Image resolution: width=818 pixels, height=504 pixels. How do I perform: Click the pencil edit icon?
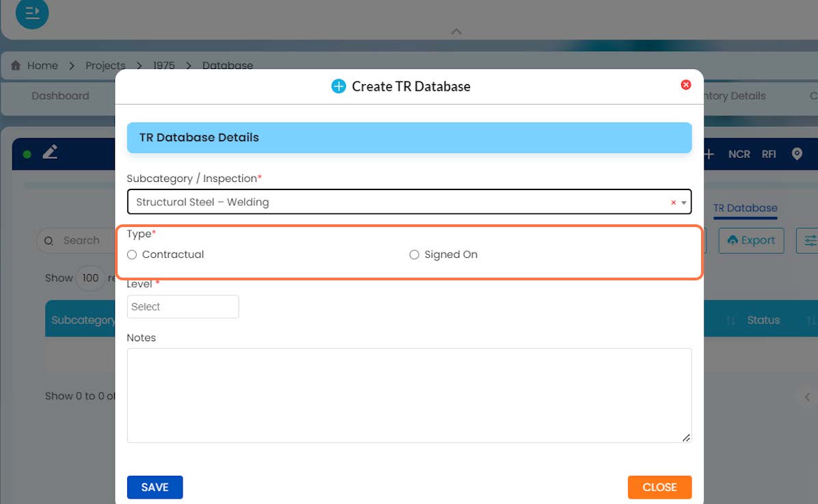click(50, 152)
